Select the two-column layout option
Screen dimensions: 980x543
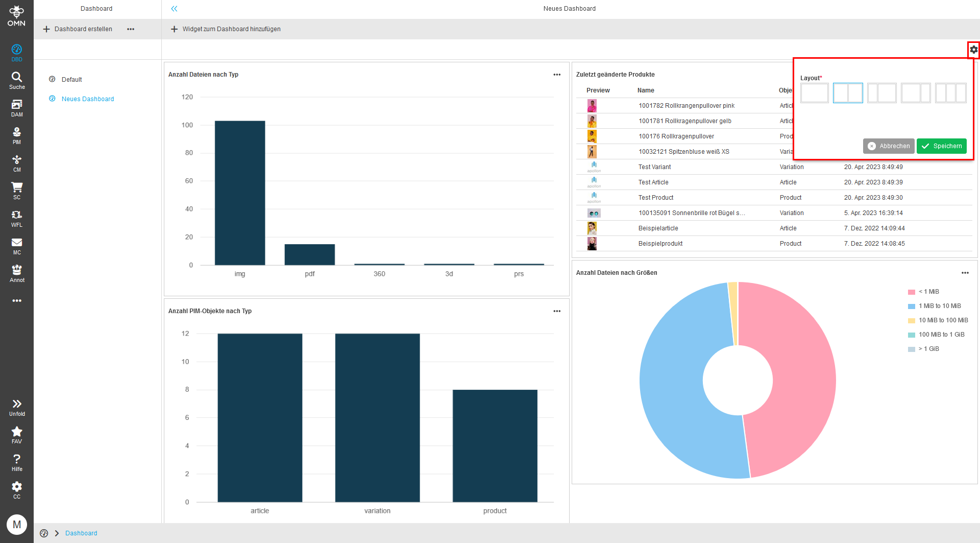848,93
